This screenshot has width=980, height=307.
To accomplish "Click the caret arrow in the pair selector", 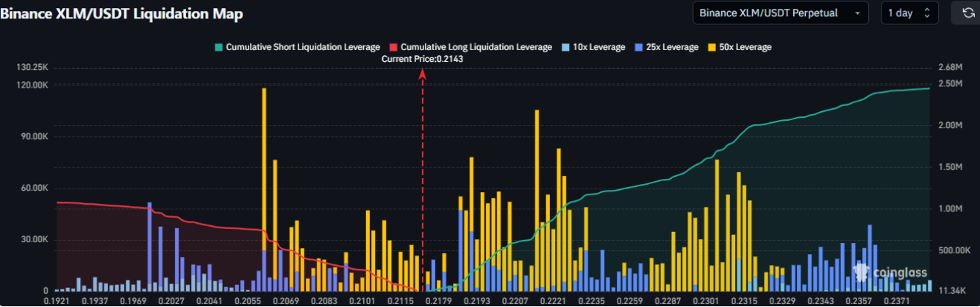I will tap(857, 13).
